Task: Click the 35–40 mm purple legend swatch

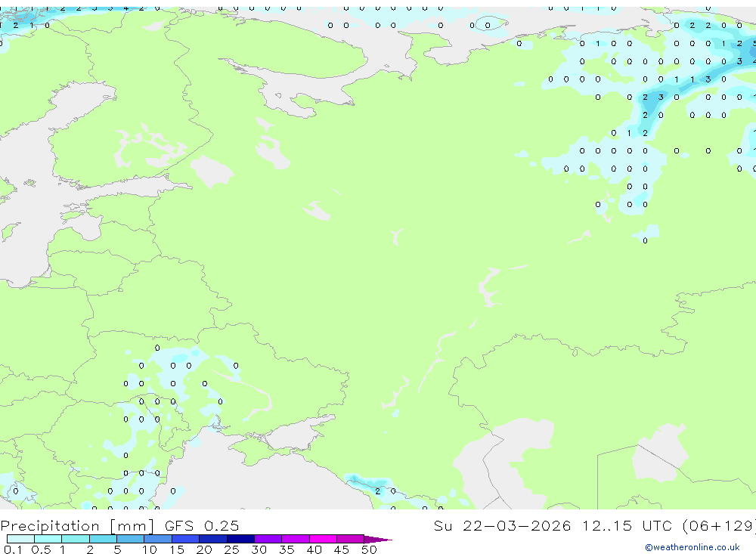Action: [296, 539]
